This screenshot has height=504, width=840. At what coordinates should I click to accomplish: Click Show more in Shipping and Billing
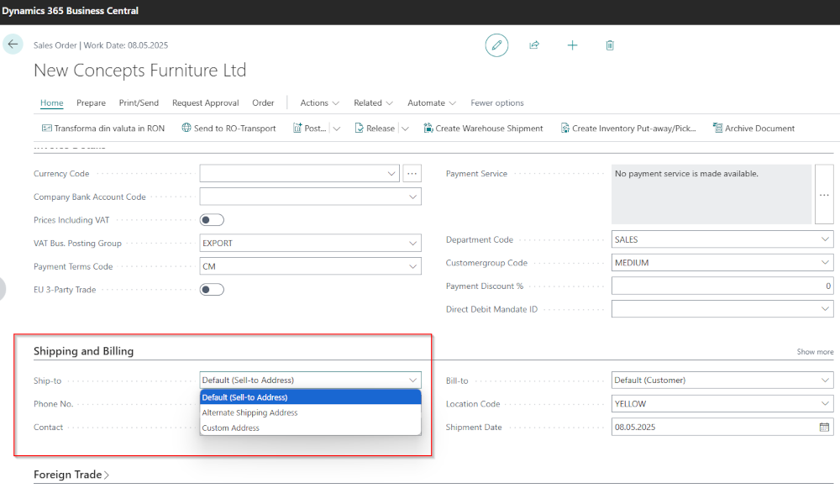[x=815, y=352]
